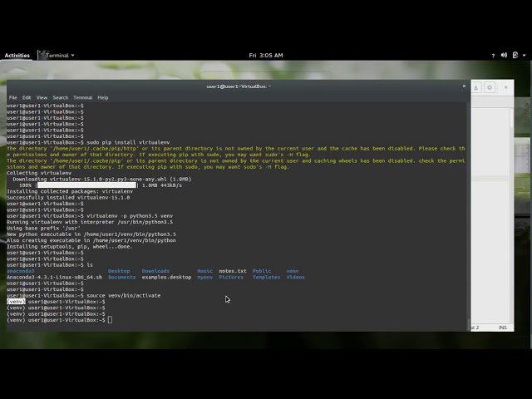This screenshot has width=532, height=399.
Task: Click the INS indicator in background window status bar
Action: (x=502, y=328)
